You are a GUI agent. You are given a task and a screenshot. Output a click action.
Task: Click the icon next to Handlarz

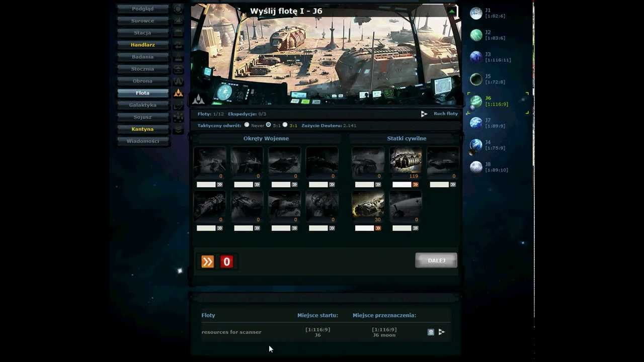(x=178, y=45)
